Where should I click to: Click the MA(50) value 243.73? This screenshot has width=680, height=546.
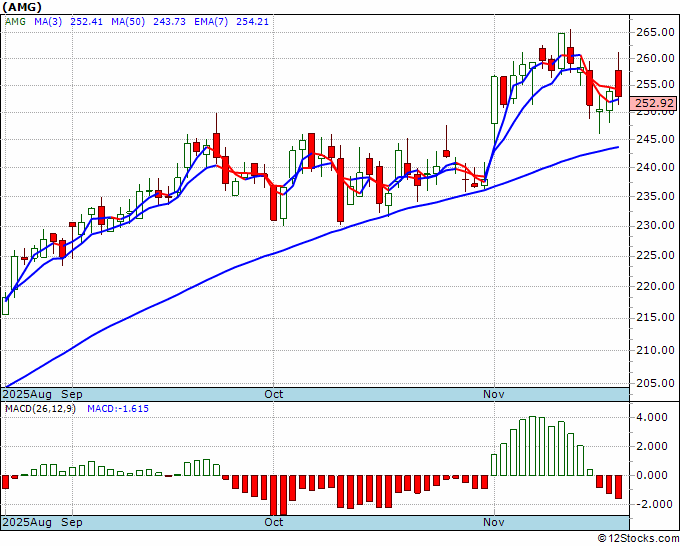pyautogui.click(x=169, y=21)
